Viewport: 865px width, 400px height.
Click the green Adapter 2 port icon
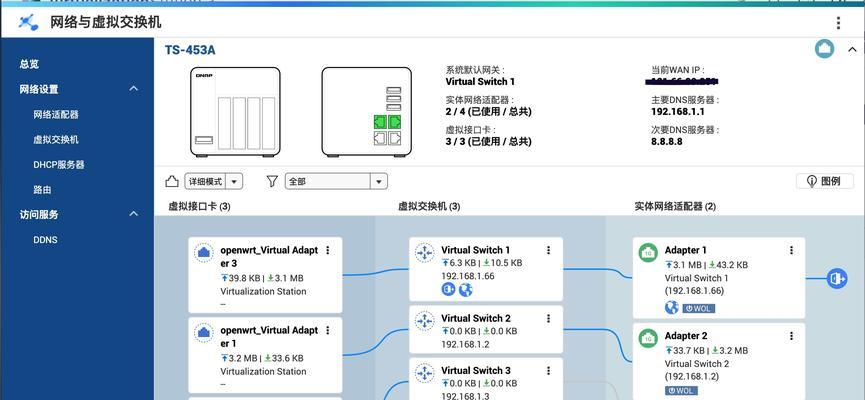(648, 338)
